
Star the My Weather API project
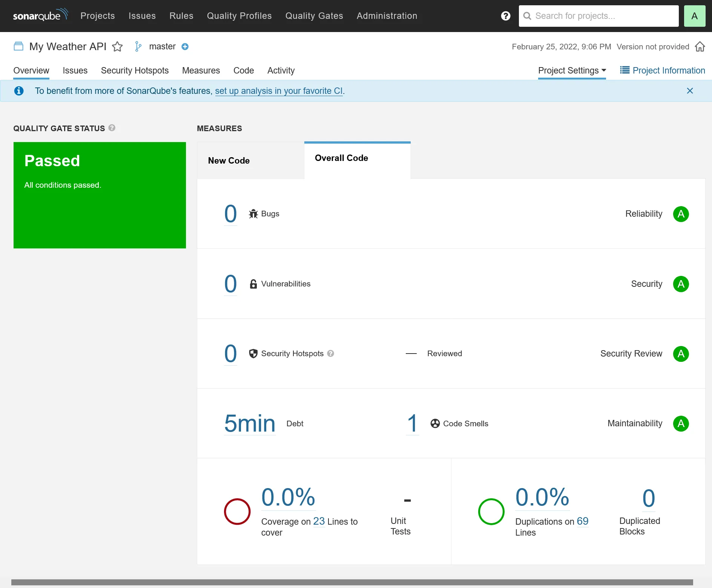click(117, 46)
